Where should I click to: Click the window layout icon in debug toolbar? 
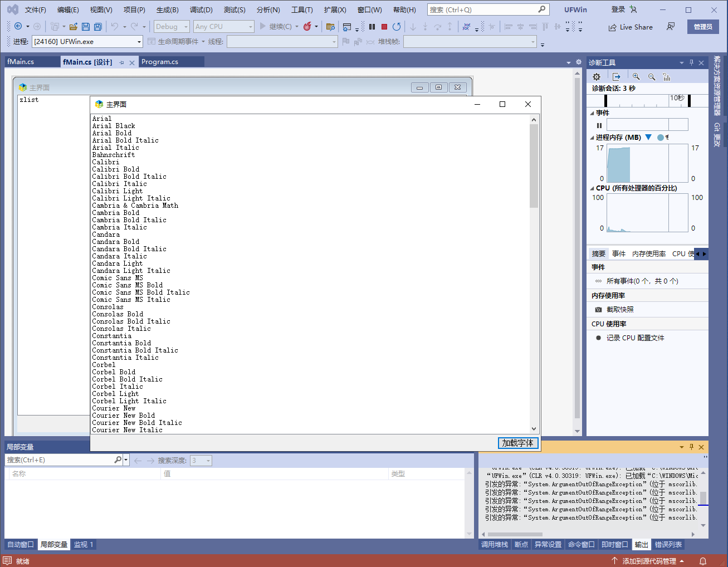click(347, 27)
